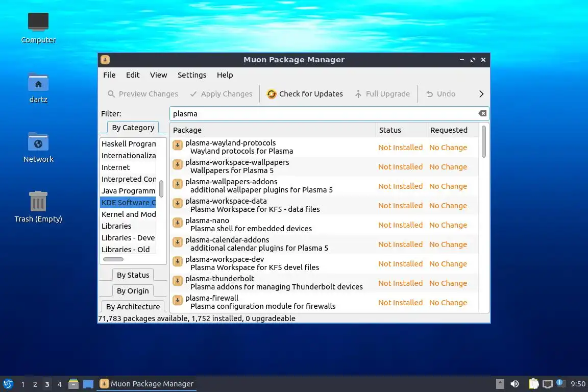588x392 pixels.
Task: Clear the filter text with the erase icon
Action: pyautogui.click(x=482, y=113)
